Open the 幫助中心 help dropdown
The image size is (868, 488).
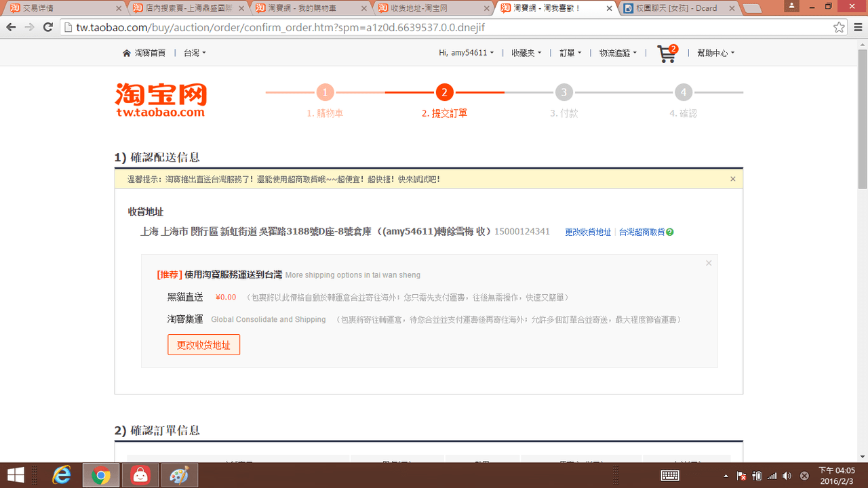[715, 53]
